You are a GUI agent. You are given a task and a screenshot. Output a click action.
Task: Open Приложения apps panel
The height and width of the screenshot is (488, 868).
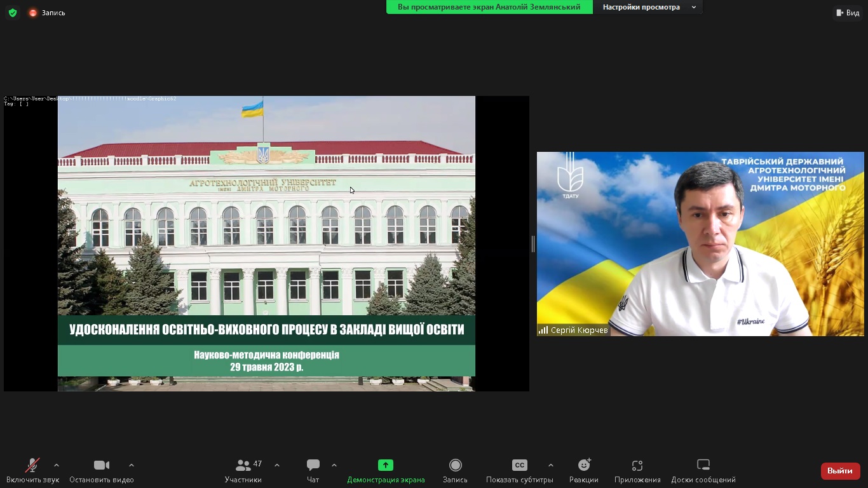637,471
